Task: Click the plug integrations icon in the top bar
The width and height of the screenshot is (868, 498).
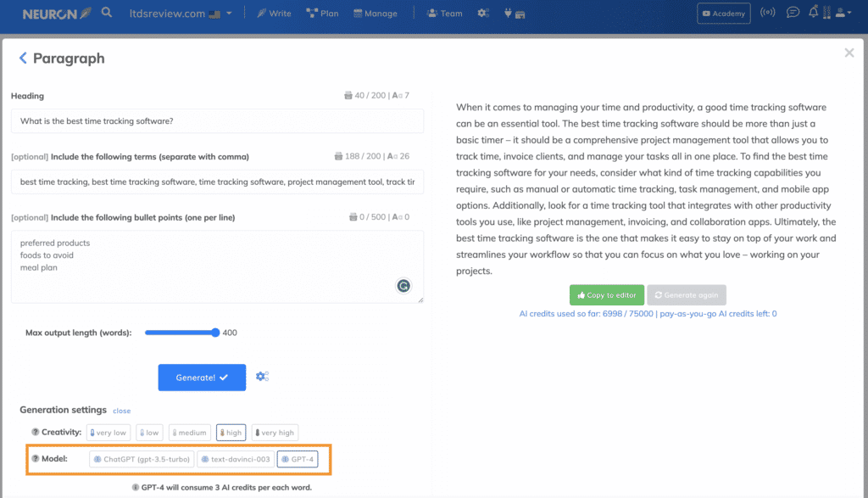Action: tap(509, 14)
